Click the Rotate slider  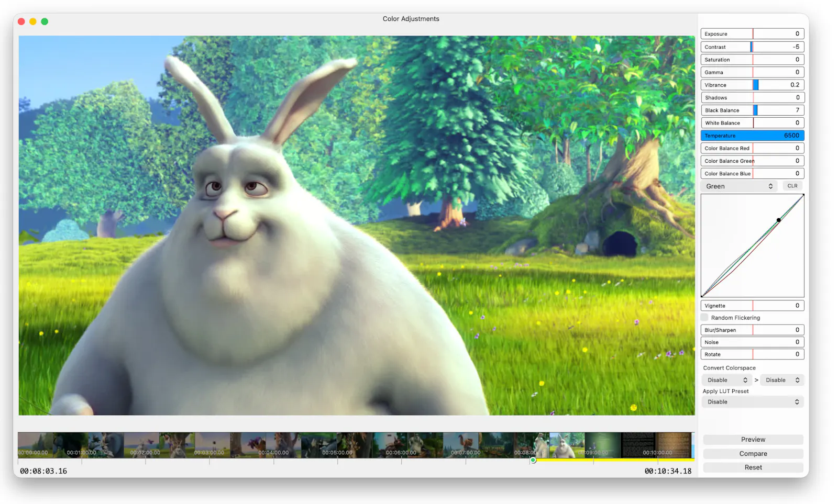pyautogui.click(x=752, y=354)
